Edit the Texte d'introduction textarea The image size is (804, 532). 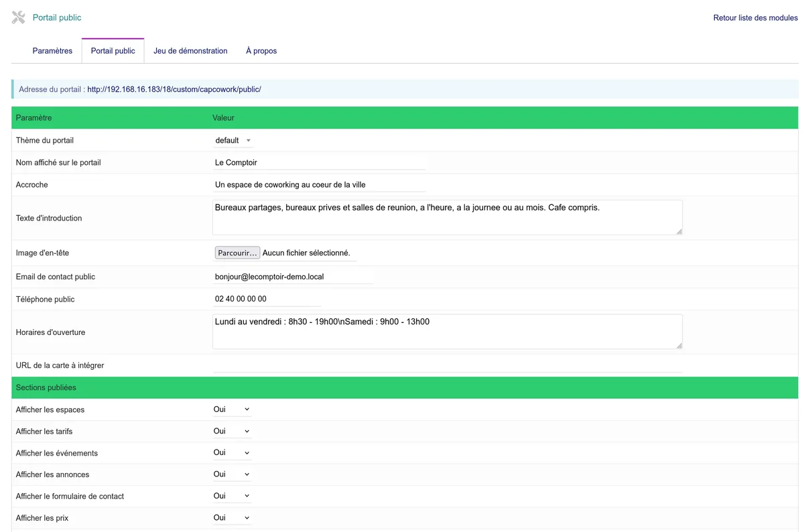(x=448, y=217)
